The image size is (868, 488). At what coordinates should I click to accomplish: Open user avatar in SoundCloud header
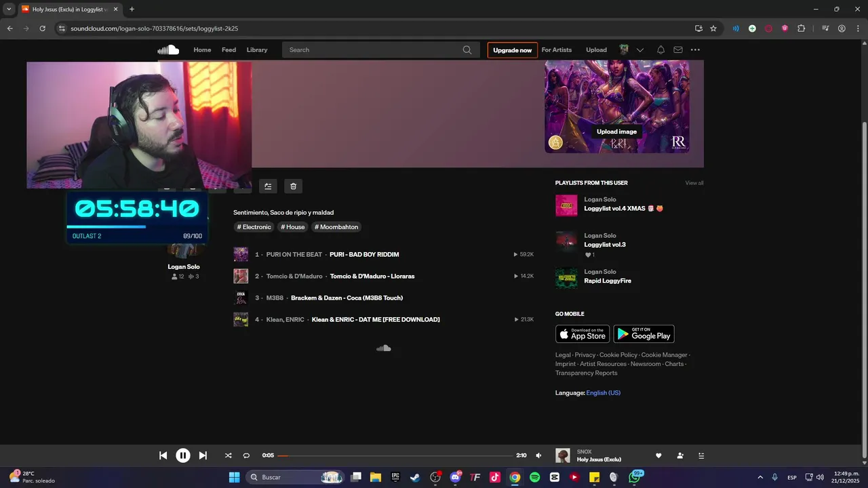(x=624, y=49)
